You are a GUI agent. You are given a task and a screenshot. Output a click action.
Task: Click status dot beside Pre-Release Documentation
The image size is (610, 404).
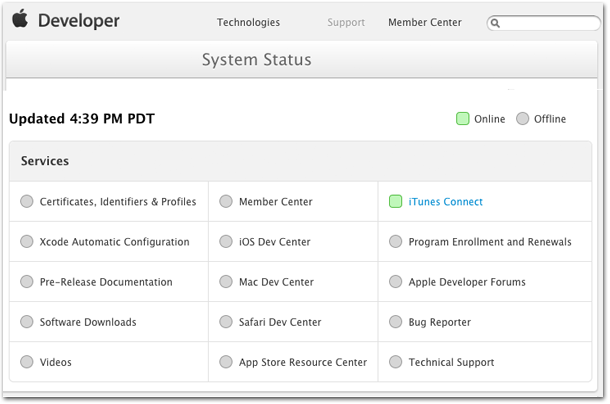point(27,281)
